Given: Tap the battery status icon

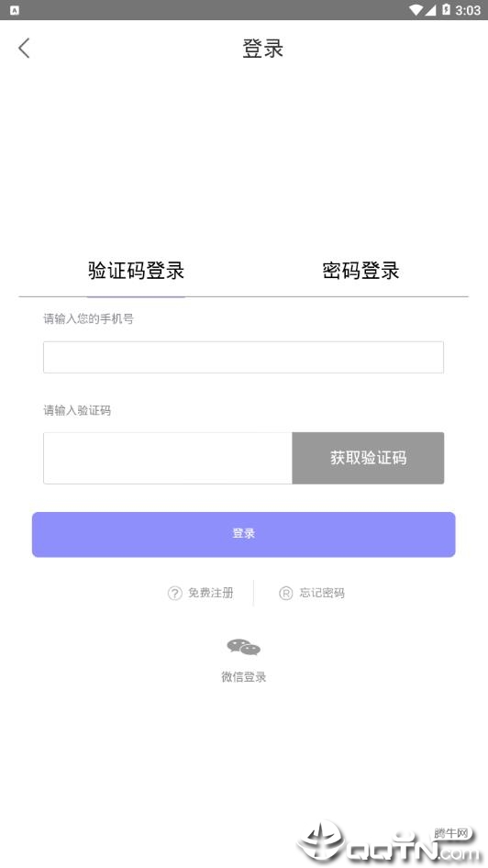Looking at the screenshot, I should pyautogui.click(x=446, y=10).
